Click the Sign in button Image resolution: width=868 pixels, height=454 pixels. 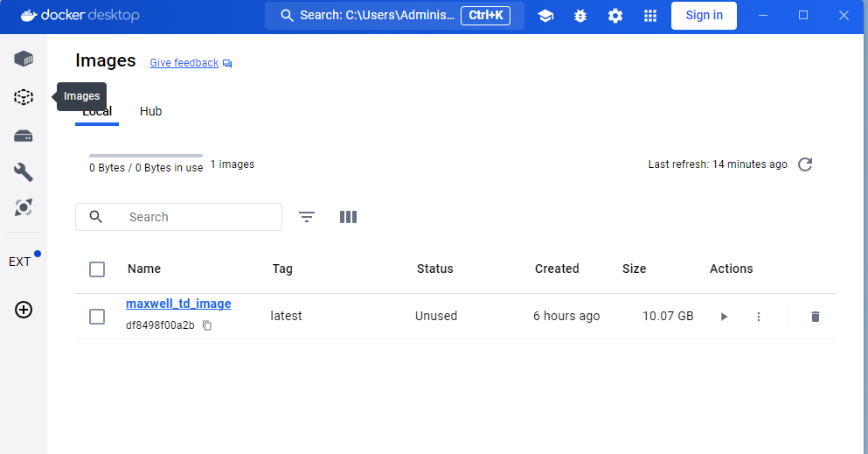pos(704,16)
